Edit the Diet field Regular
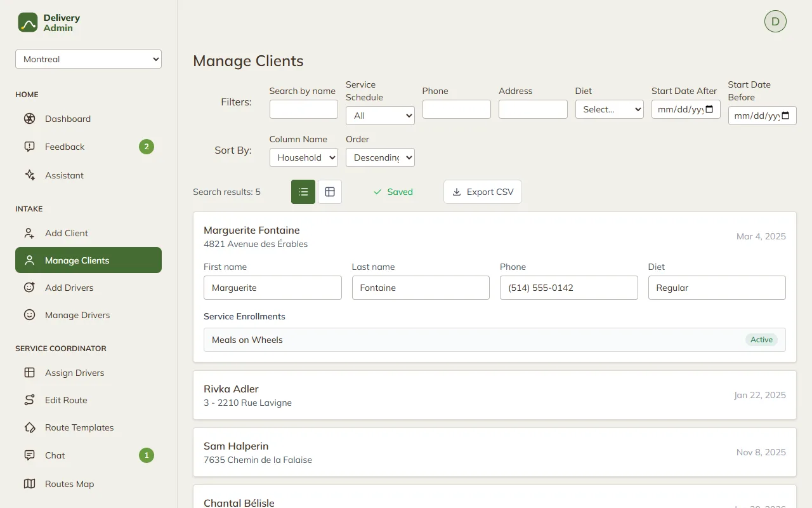 pos(717,288)
